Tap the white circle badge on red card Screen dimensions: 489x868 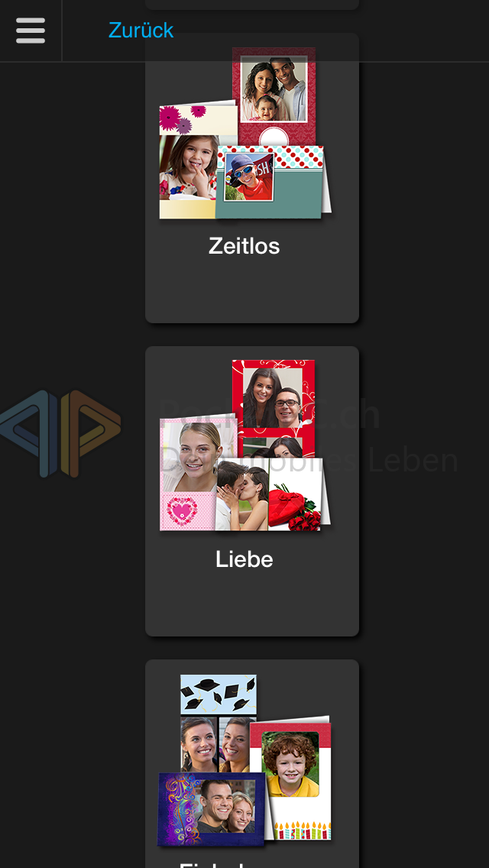274,136
